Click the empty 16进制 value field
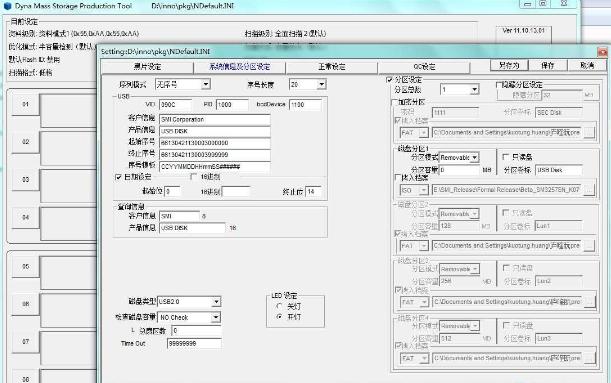The height and width of the screenshot is (383, 611). pos(236,191)
